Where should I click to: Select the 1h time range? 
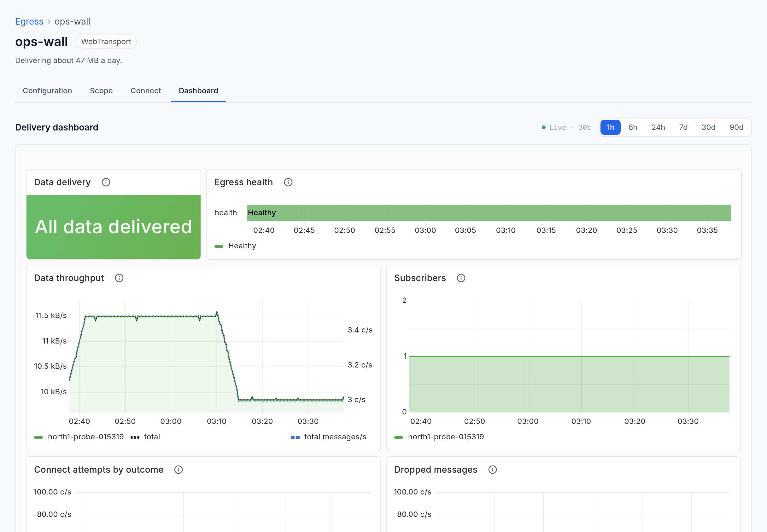[610, 127]
